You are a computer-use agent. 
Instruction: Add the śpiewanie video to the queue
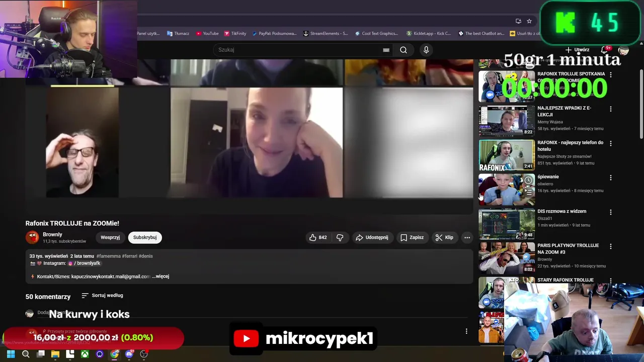[528, 192]
